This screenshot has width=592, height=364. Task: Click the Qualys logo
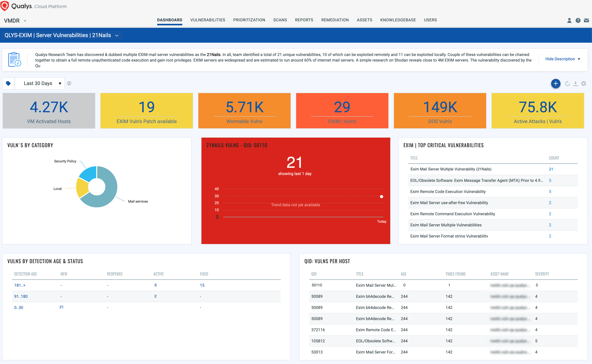point(5,6)
